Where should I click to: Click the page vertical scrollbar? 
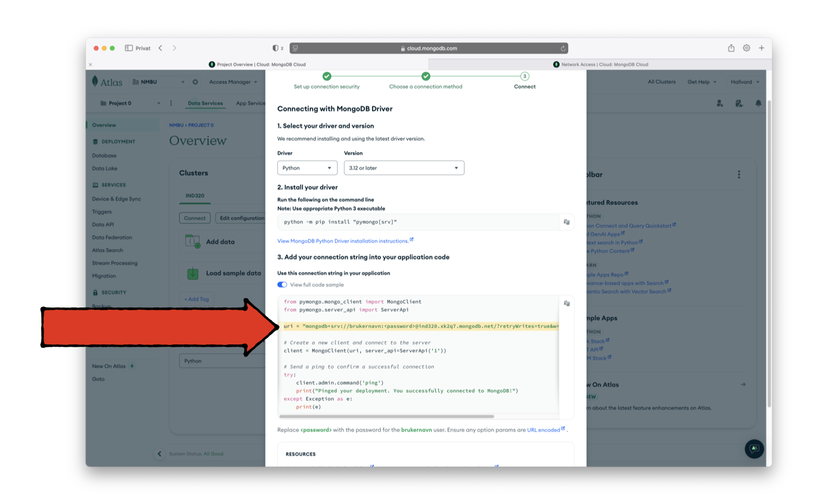pyautogui.click(x=769, y=254)
